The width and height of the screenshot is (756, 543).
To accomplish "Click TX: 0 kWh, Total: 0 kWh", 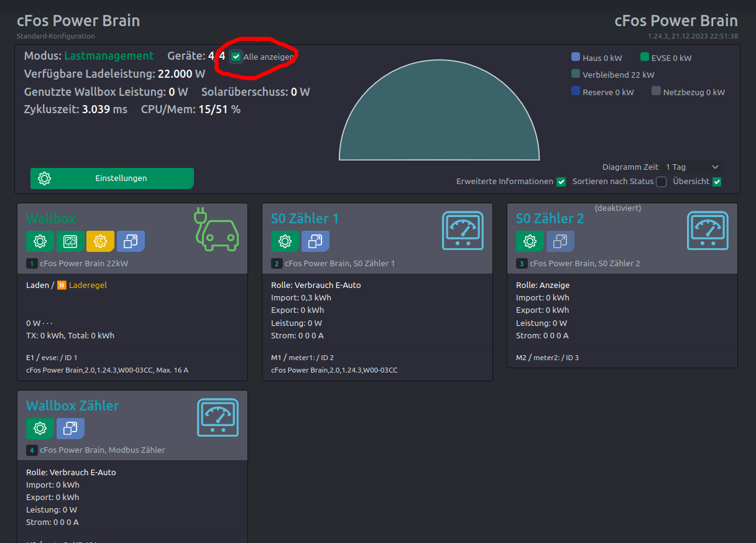I will [70, 336].
